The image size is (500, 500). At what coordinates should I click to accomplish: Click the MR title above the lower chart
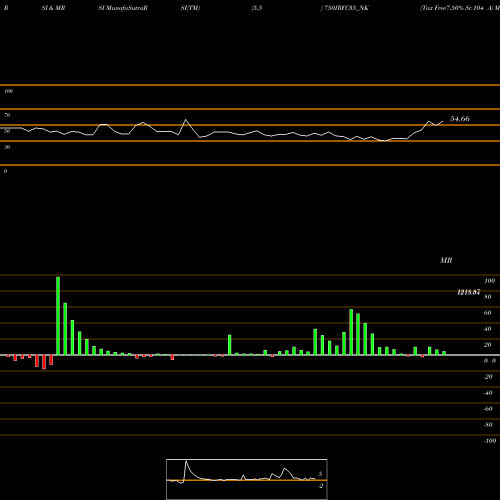(446, 260)
